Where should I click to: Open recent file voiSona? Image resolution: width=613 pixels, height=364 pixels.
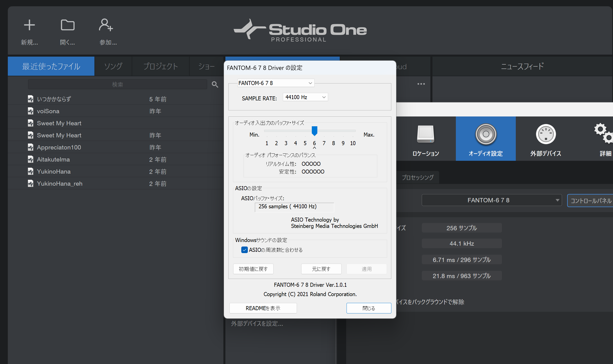click(116, 111)
